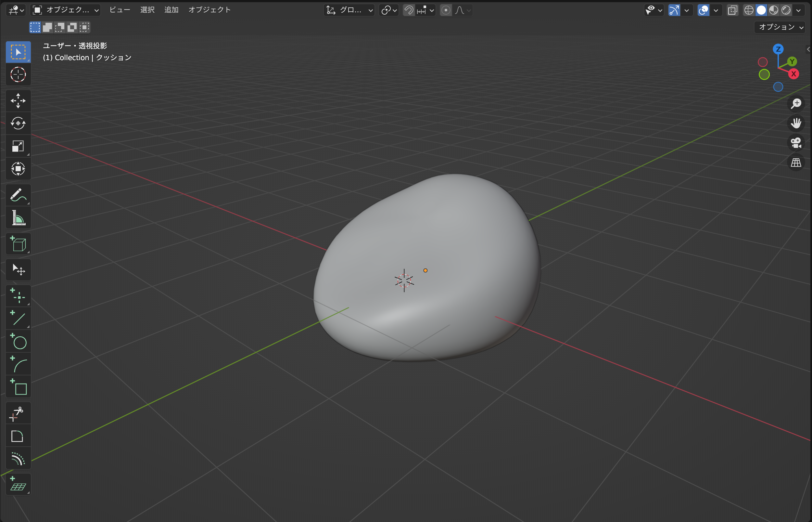Choose the Measure ruler tool
812x522 pixels.
click(x=18, y=218)
